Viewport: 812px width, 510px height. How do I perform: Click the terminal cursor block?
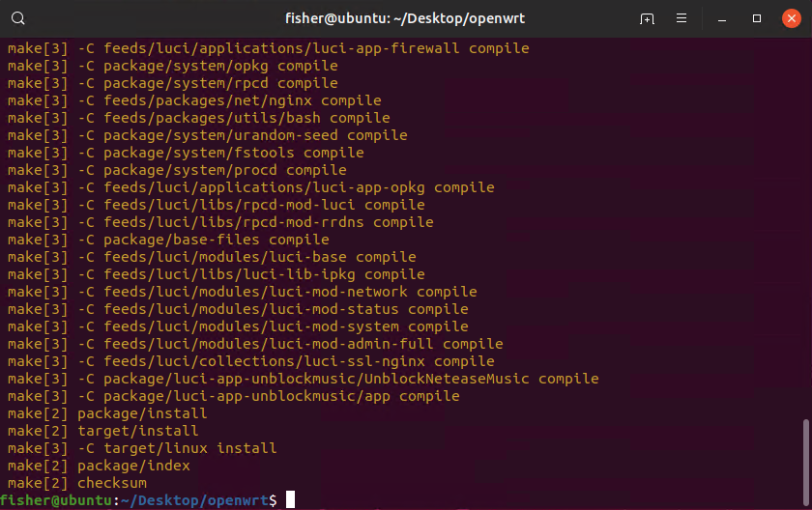[x=291, y=499]
